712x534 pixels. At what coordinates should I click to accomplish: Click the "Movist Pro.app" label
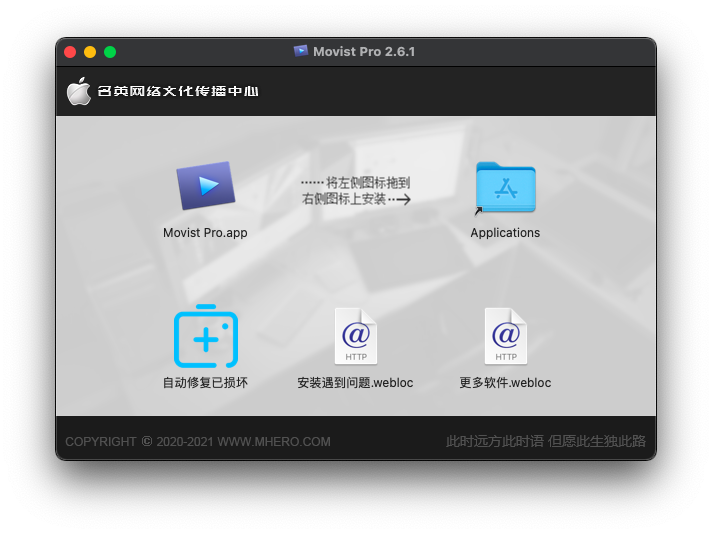point(205,233)
